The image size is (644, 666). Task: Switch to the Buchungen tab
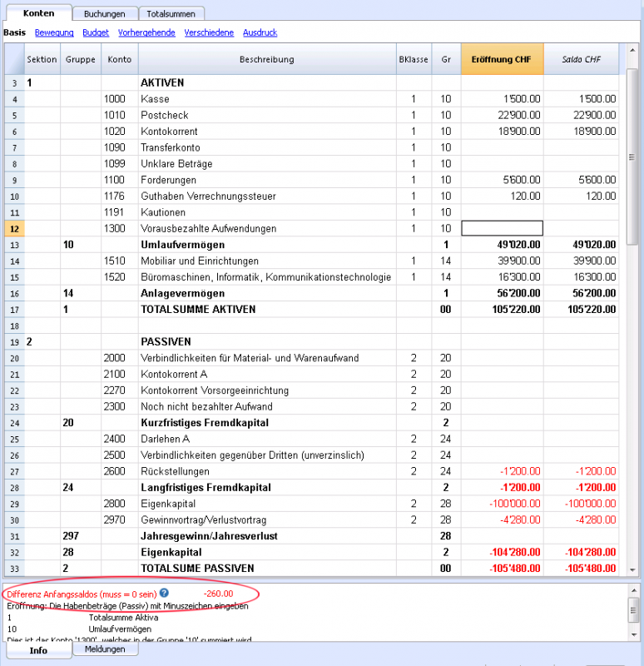tap(105, 14)
